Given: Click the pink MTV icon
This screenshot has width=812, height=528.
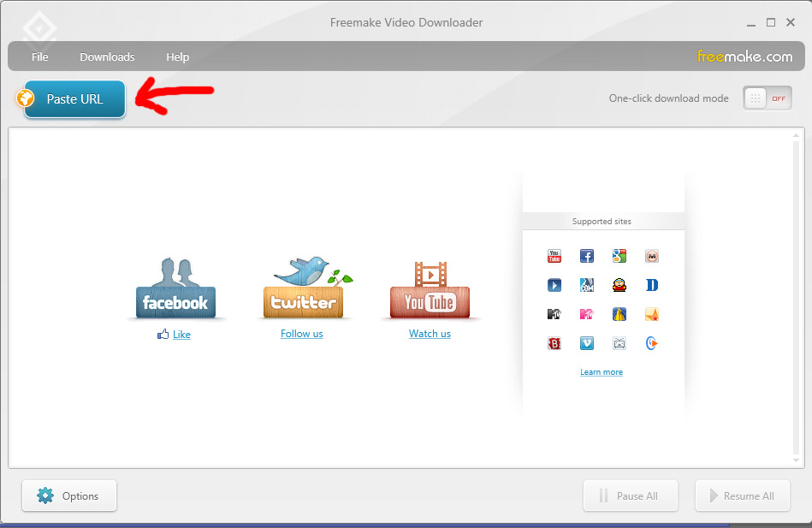Looking at the screenshot, I should [x=587, y=314].
